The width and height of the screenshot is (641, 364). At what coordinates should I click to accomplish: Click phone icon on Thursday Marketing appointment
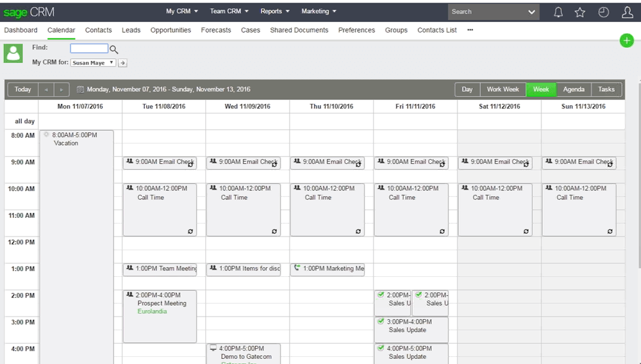(x=297, y=268)
